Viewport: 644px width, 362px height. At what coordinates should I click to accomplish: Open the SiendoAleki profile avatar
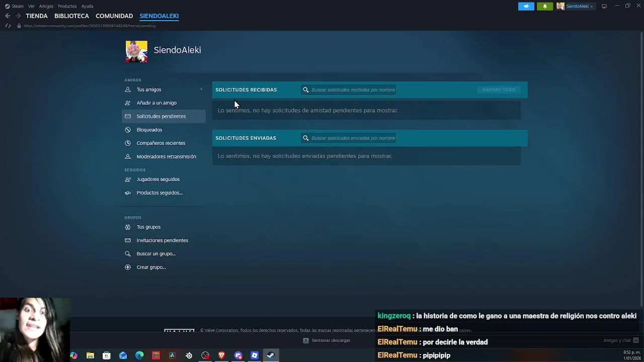[x=136, y=52]
